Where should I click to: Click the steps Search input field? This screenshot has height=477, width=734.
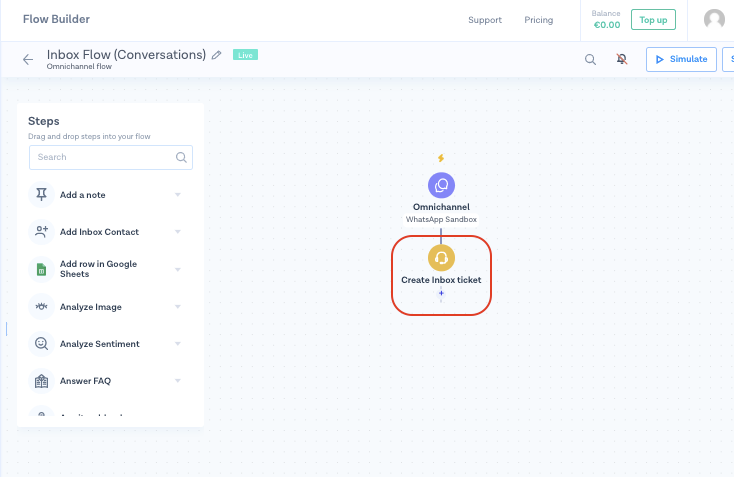click(x=103, y=157)
